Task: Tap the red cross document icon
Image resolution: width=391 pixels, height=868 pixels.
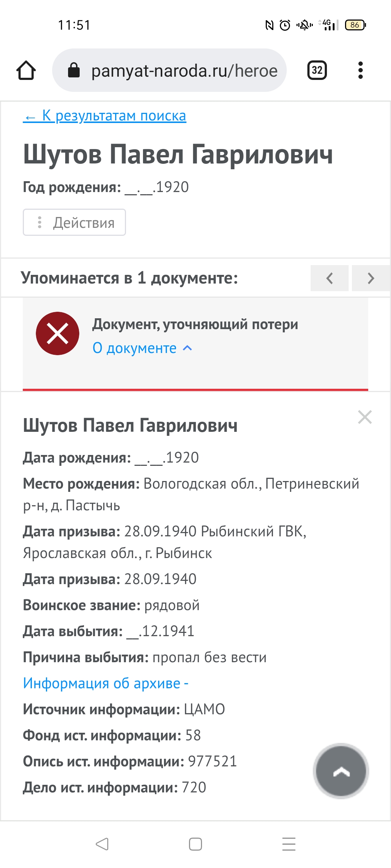Action: [x=58, y=333]
